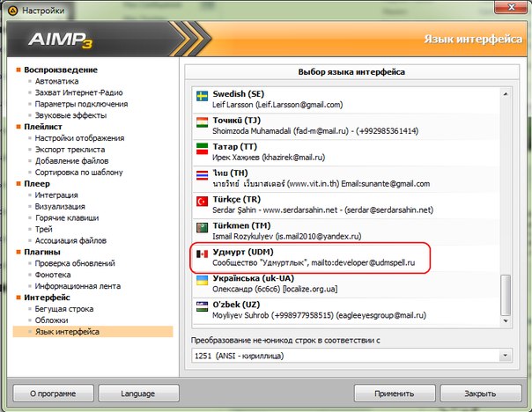
Task: Click the Применить button
Action: 395,394
